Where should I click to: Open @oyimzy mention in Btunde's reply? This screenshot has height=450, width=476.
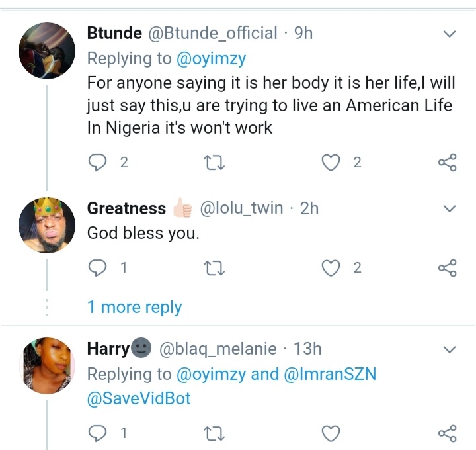point(211,59)
